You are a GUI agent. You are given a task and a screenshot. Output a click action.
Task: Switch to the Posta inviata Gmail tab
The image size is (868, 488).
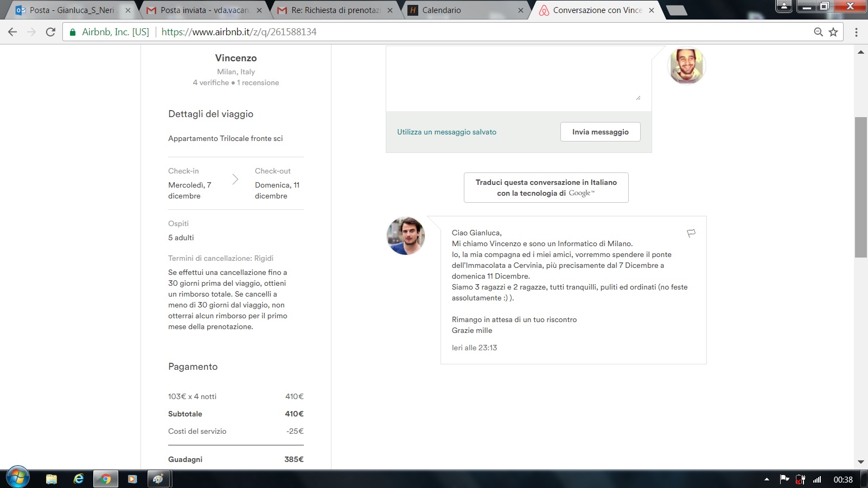(x=205, y=10)
